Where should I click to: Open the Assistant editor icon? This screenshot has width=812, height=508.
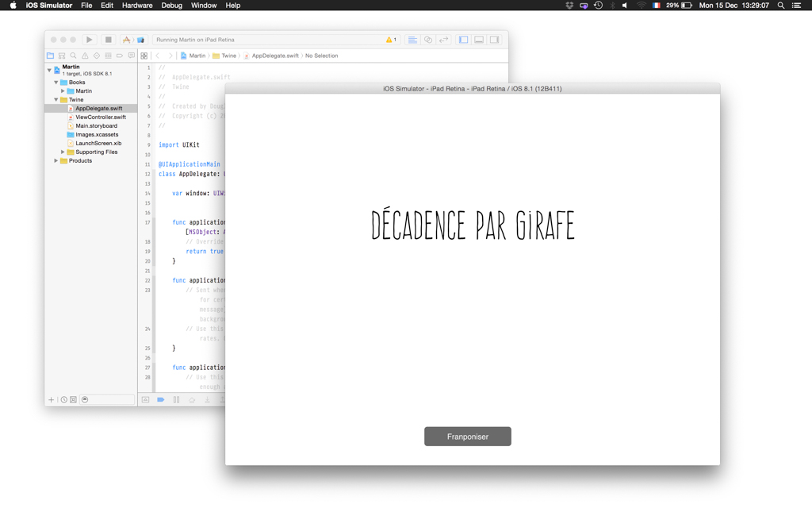(428, 40)
